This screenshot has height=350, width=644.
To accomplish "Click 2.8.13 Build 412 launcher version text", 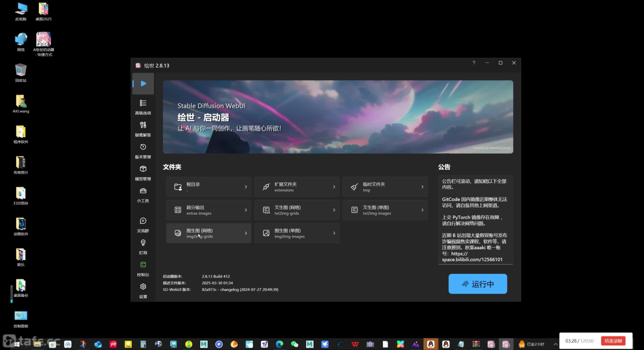I will click(x=216, y=276).
